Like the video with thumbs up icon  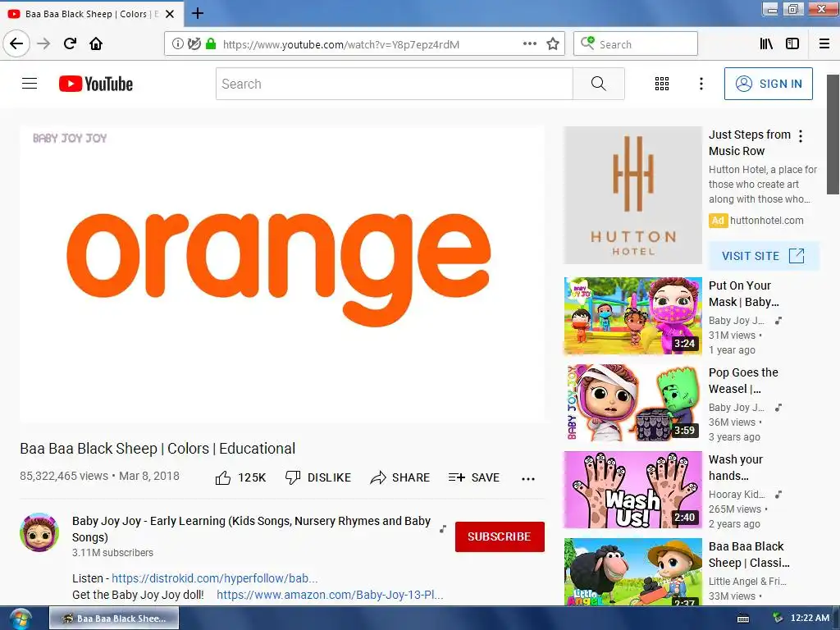click(223, 477)
